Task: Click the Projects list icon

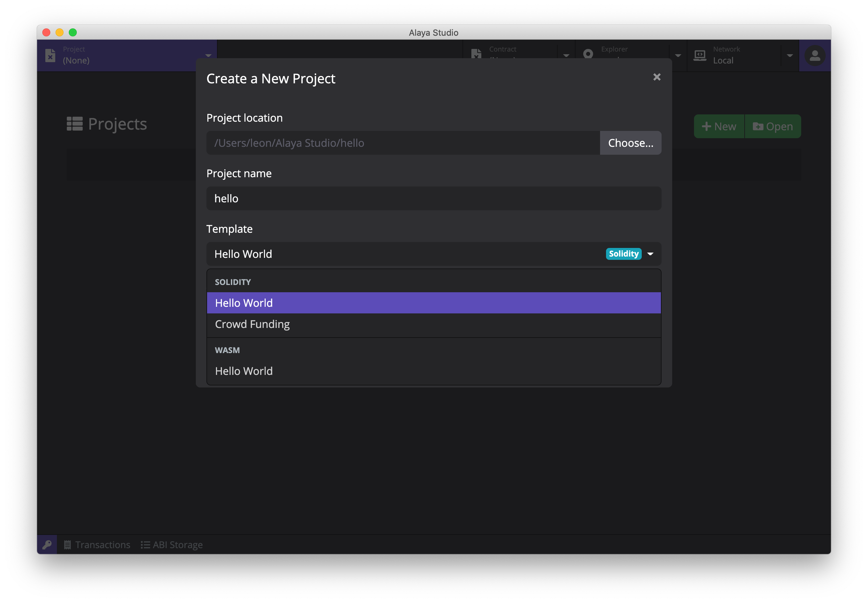Action: pyautogui.click(x=74, y=124)
